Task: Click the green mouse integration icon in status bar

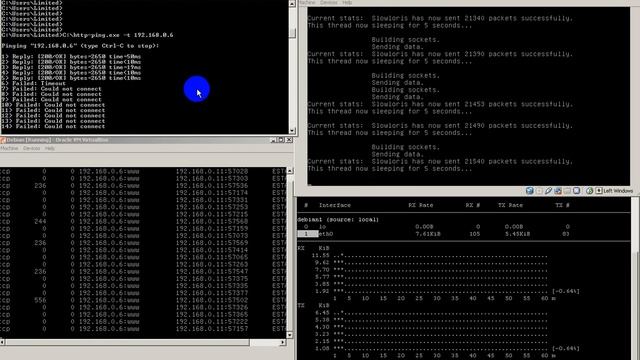Action: click(589, 191)
